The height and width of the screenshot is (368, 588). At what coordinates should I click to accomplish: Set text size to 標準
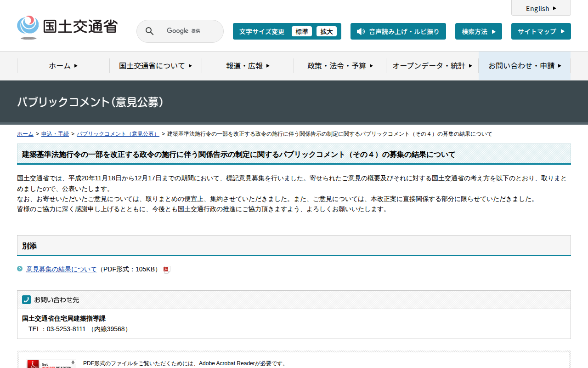point(301,31)
